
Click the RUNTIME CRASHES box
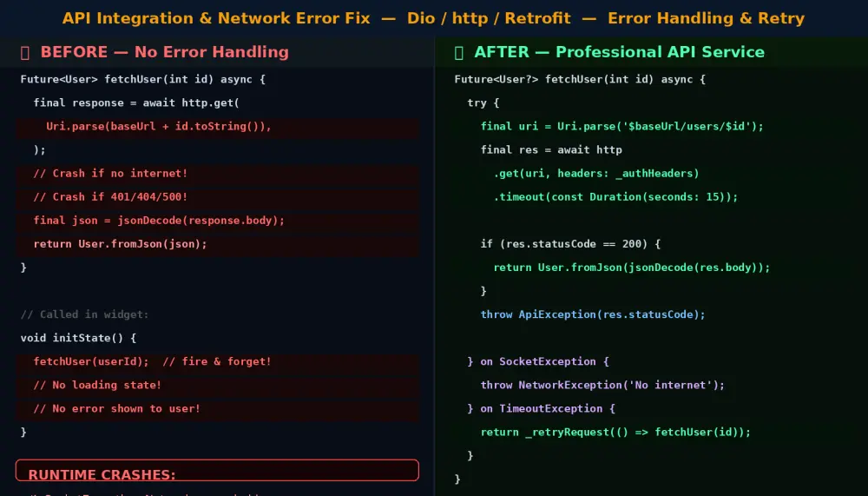[217, 470]
